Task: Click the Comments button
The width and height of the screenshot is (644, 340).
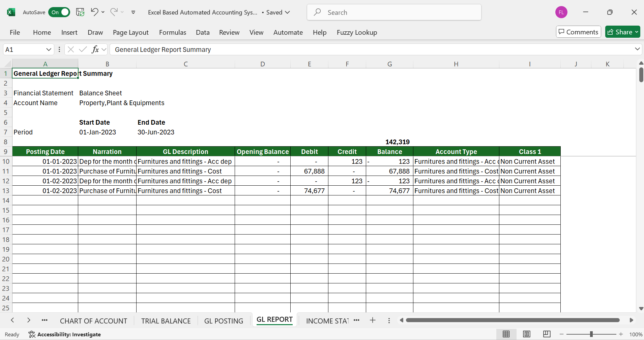Action: click(579, 32)
